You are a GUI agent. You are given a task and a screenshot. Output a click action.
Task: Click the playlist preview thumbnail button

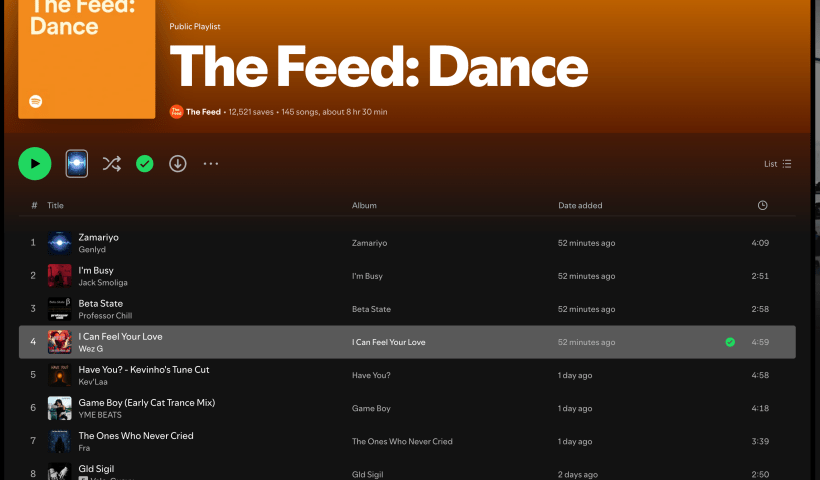(x=77, y=163)
